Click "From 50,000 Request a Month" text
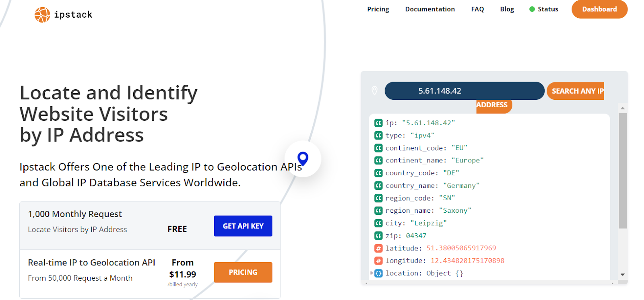This screenshot has height=300, width=644. [80, 278]
